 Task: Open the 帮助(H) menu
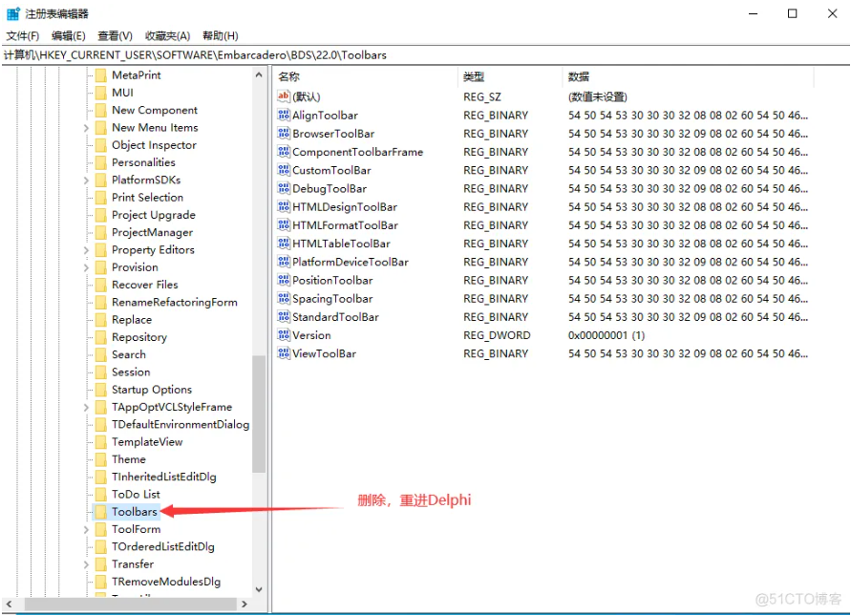coord(221,36)
